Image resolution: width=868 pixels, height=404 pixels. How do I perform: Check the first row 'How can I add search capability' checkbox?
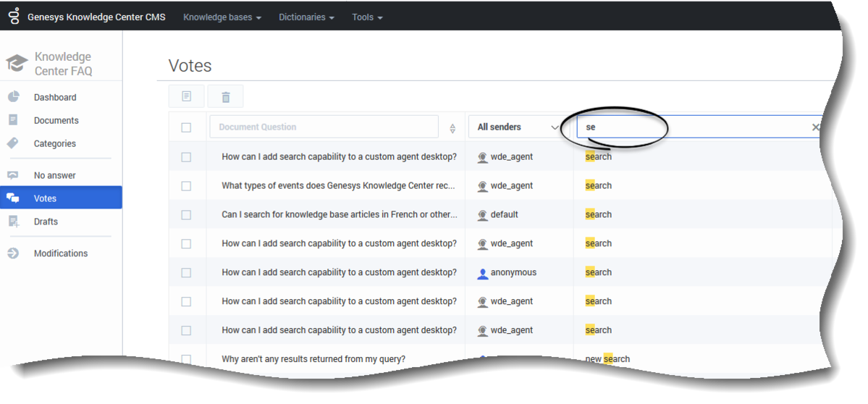tap(186, 157)
